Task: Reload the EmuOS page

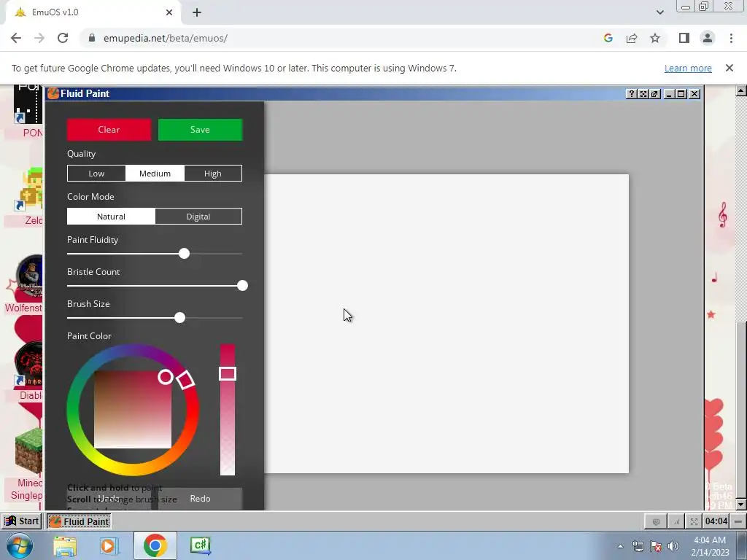Action: 63,38
